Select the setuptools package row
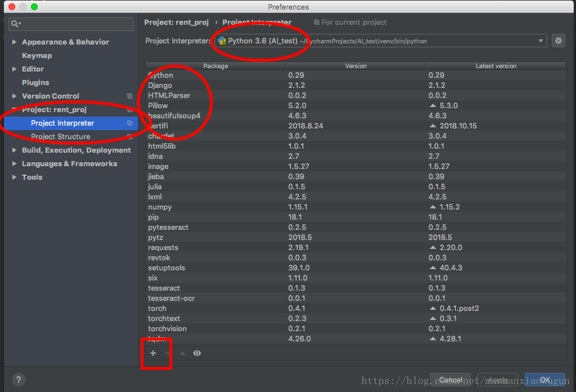The width and height of the screenshot is (576, 392). (x=356, y=268)
